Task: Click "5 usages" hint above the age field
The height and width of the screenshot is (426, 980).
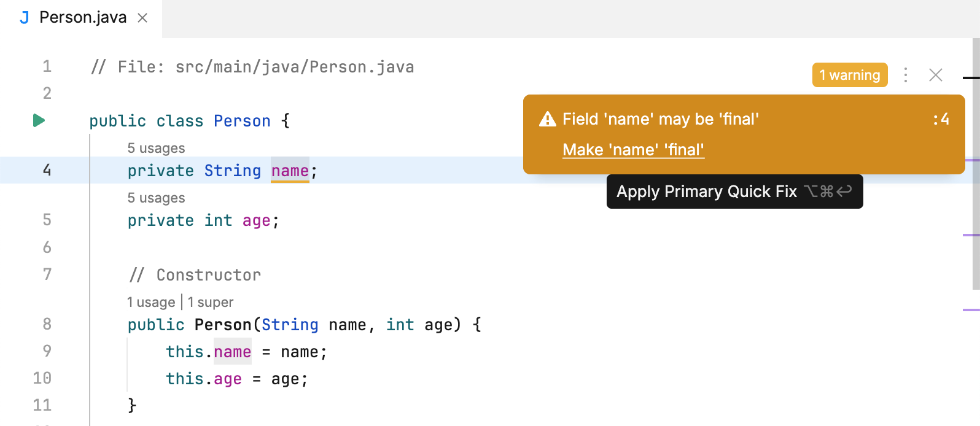Action: (156, 198)
